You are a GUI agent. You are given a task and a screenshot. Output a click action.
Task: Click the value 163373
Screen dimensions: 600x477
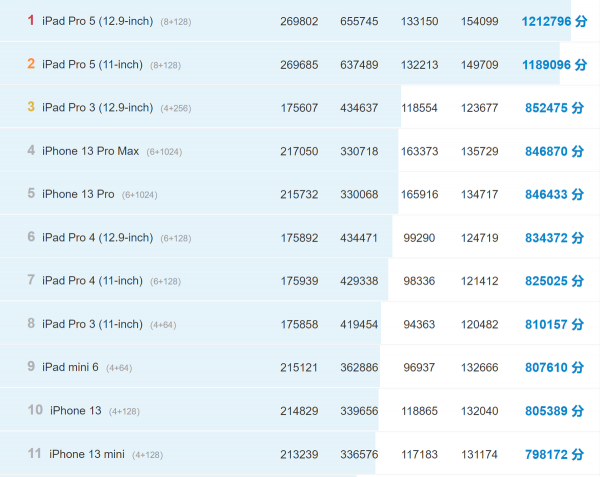pos(419,151)
